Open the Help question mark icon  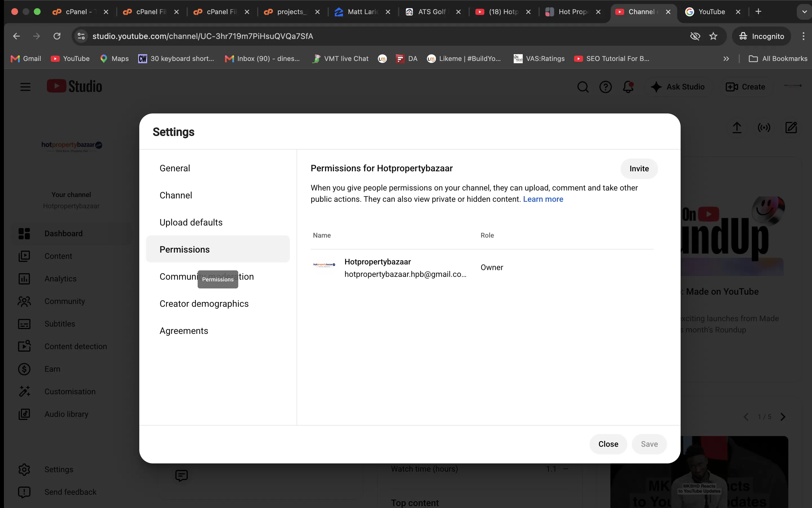[x=605, y=87]
